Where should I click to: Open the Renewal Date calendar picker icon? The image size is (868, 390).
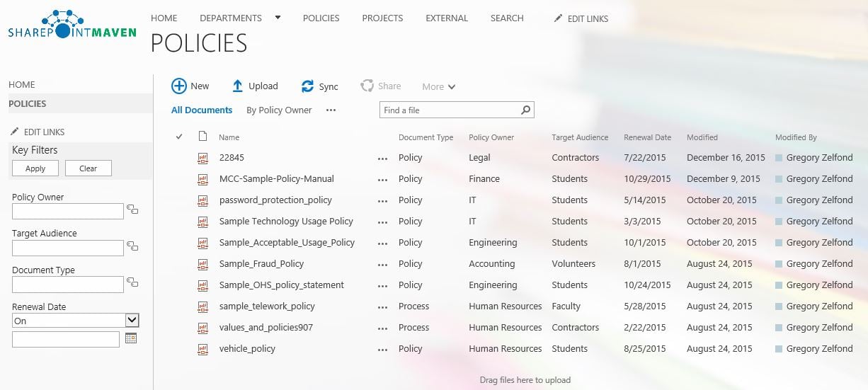click(130, 338)
